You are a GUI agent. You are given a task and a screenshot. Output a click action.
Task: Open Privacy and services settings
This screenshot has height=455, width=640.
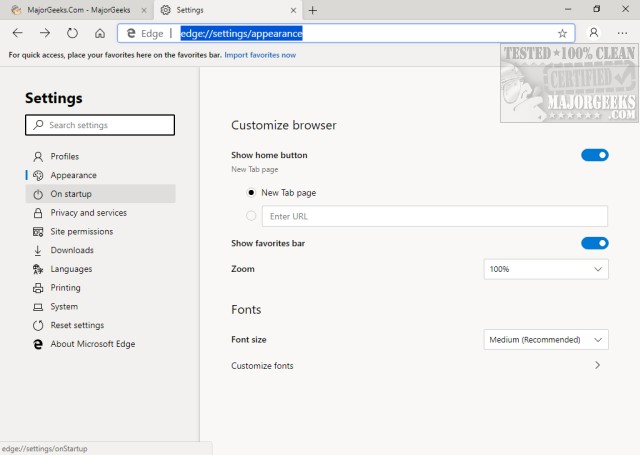click(100, 213)
